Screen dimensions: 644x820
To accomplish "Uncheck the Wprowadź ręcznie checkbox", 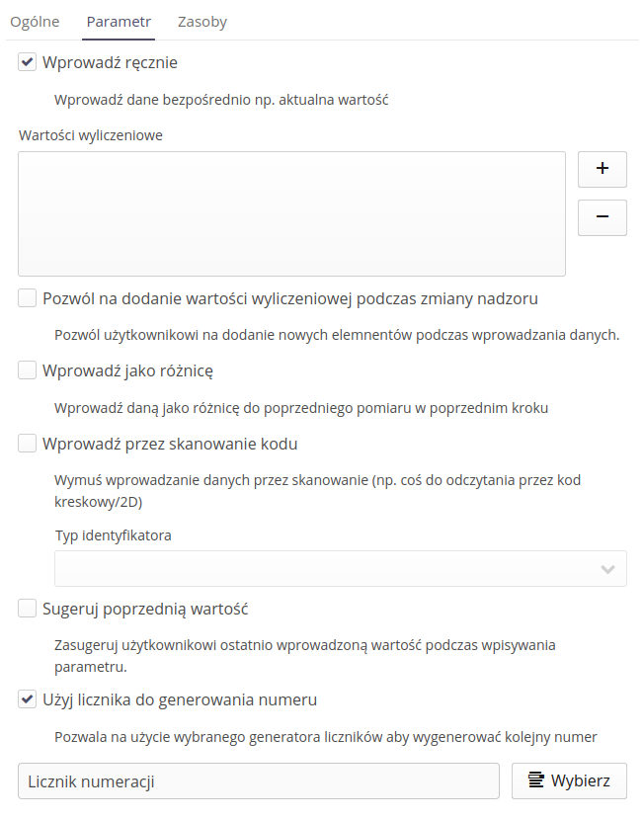I will click(x=28, y=62).
